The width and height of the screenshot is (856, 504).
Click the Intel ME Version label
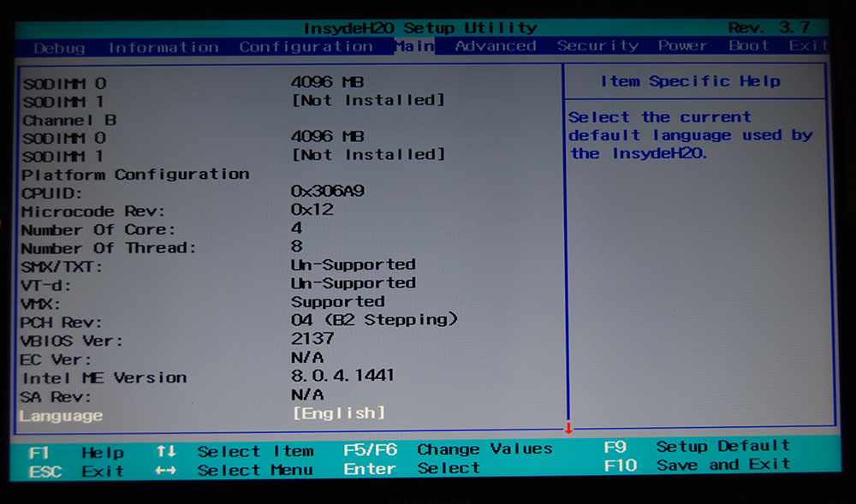click(104, 378)
